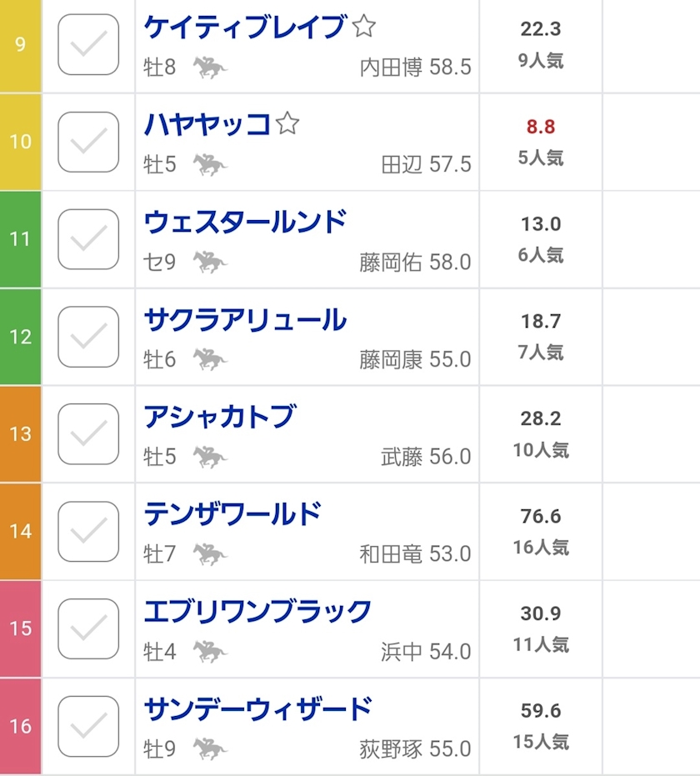The width and height of the screenshot is (700, 776).
Task: Open the ケイティブレイブ horse page
Action: point(244,28)
